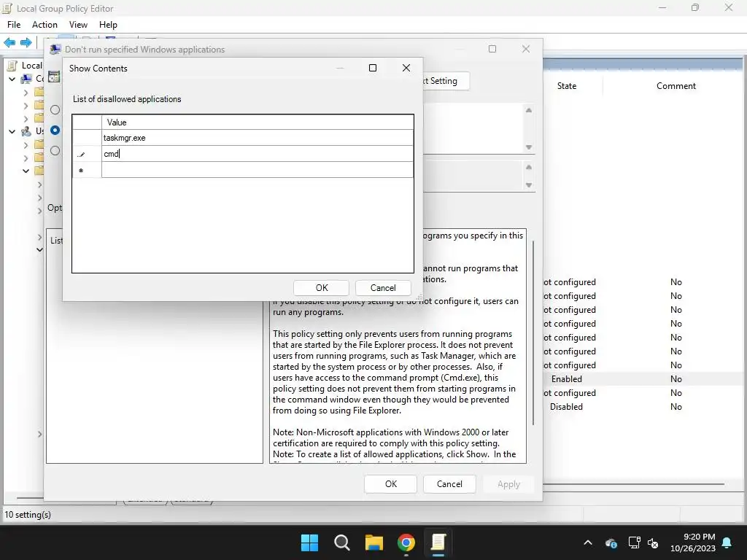Viewport: 747px width, 560px height.
Task: Click the Value column header
Action: [258, 122]
